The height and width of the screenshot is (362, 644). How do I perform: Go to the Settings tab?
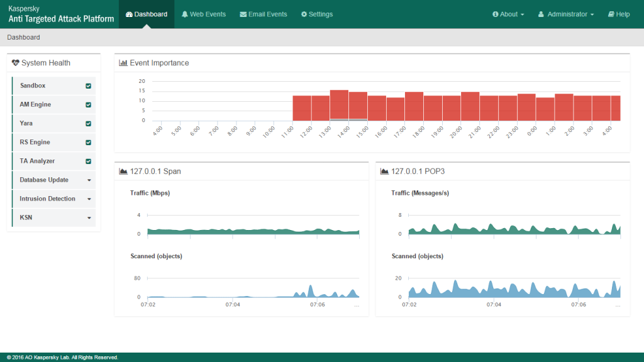point(317,14)
